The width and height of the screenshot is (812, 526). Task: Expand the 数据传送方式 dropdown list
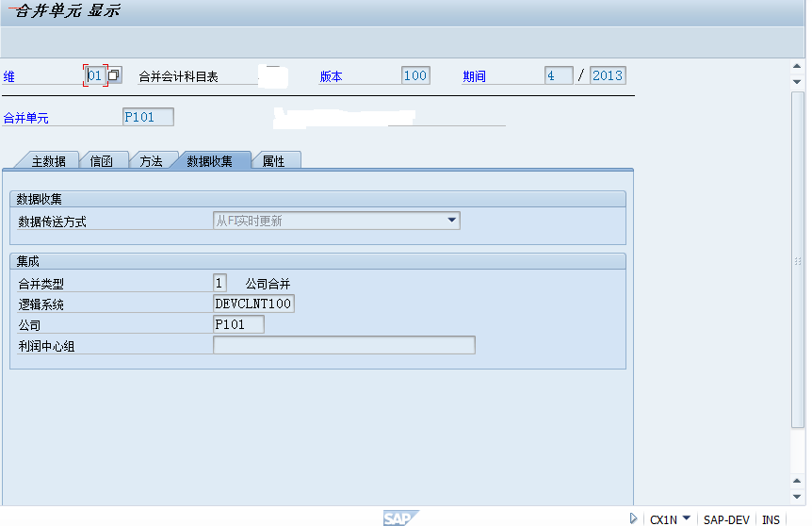(x=451, y=221)
